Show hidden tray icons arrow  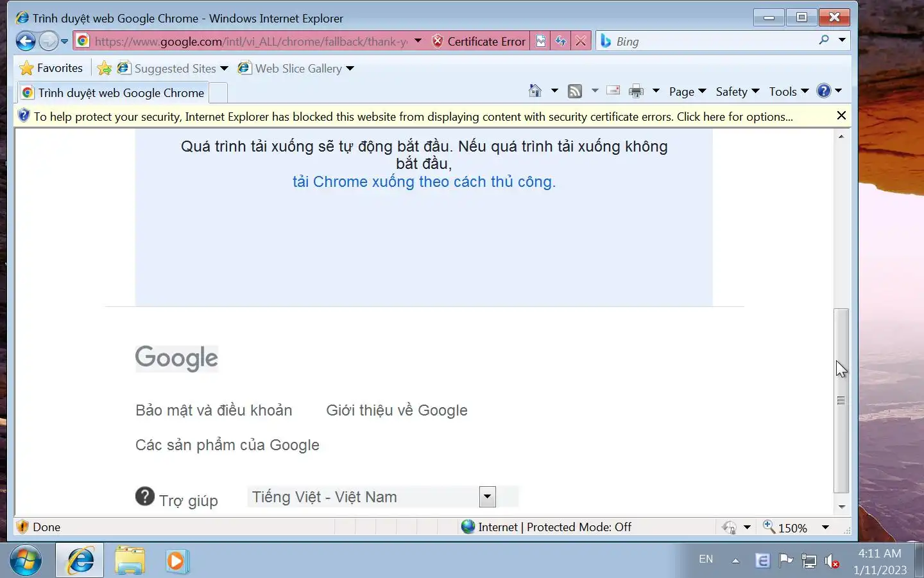735,561
